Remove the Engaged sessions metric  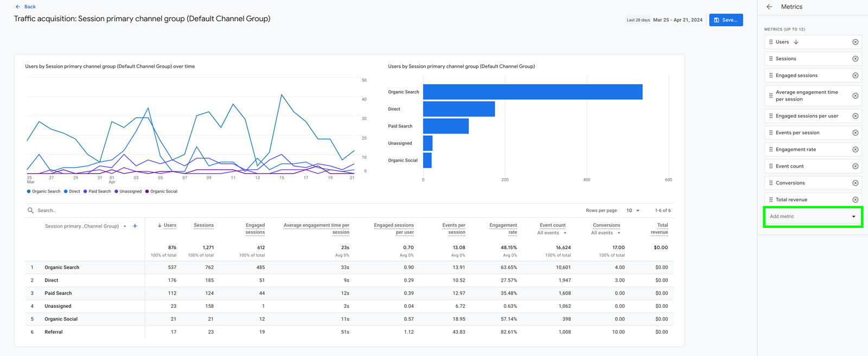tap(855, 75)
